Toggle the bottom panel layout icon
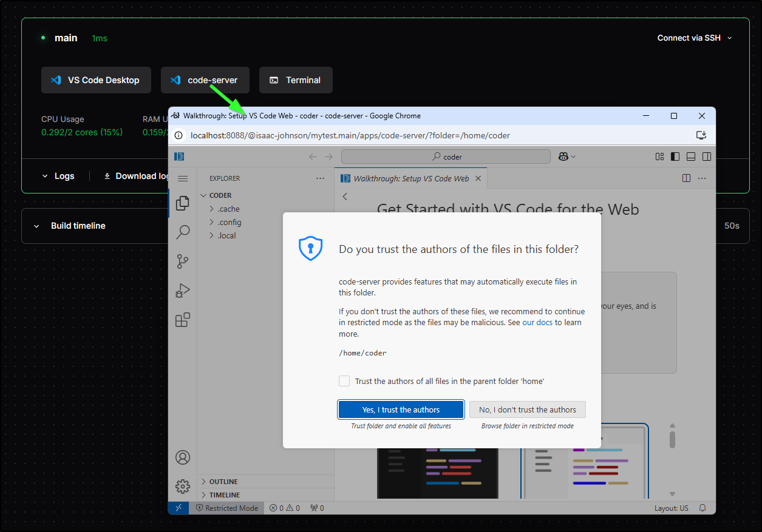762x532 pixels. (690, 157)
